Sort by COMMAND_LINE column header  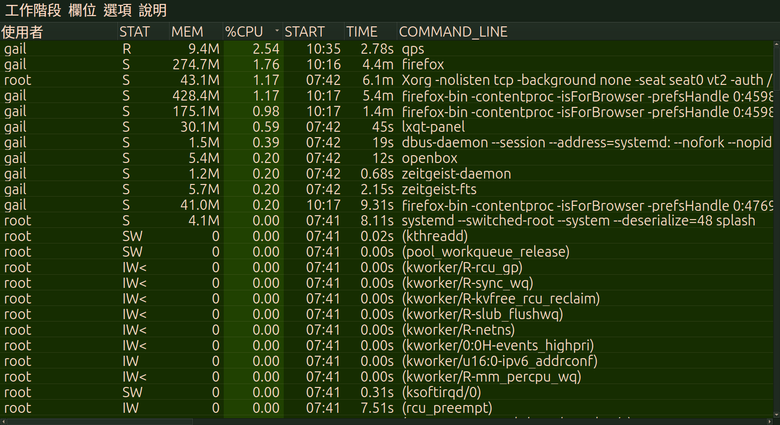[x=453, y=31]
